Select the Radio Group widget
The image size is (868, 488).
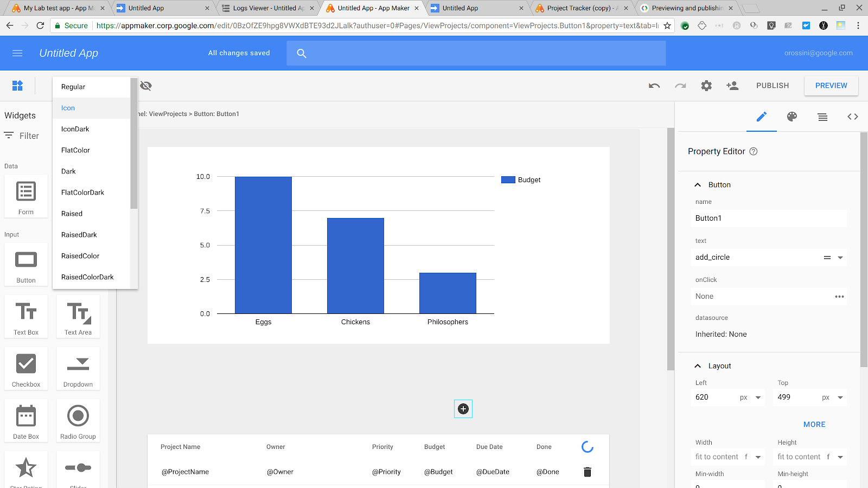pos(78,420)
